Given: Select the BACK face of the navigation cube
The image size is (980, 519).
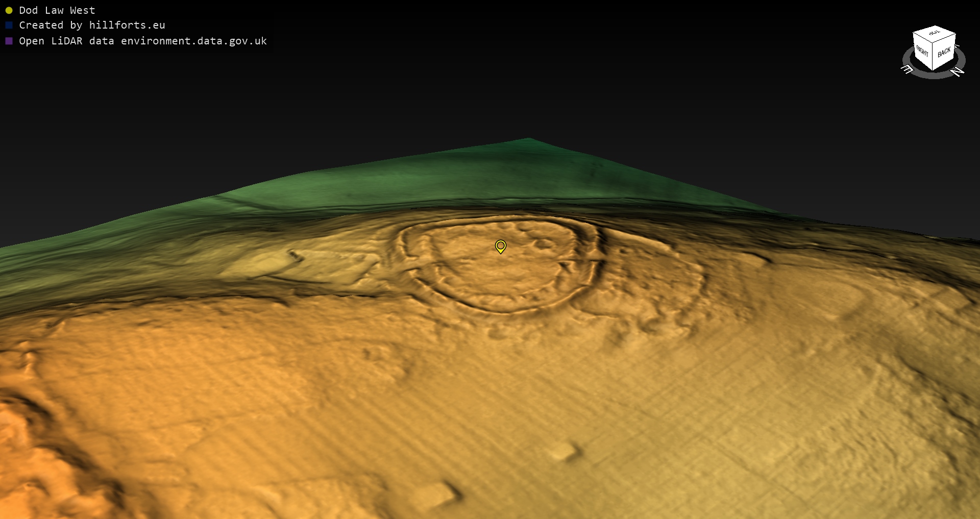Looking at the screenshot, I should click(x=944, y=52).
